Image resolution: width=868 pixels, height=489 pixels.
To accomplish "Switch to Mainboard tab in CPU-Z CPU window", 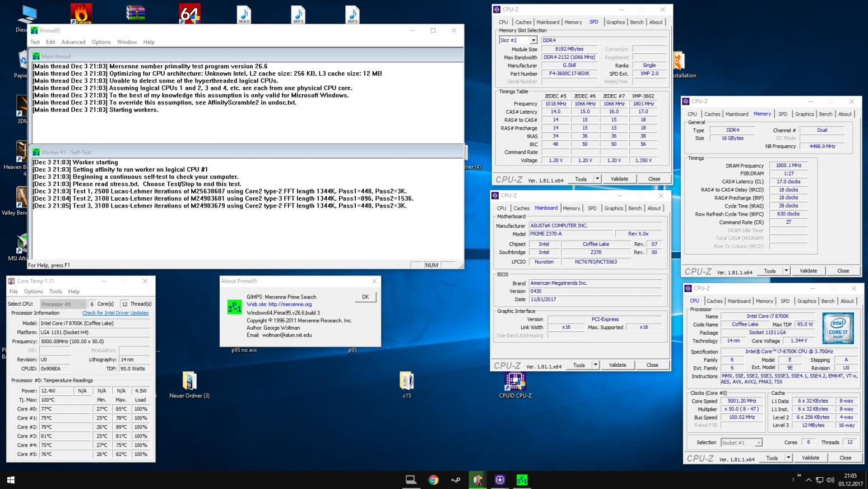I will pos(739,301).
